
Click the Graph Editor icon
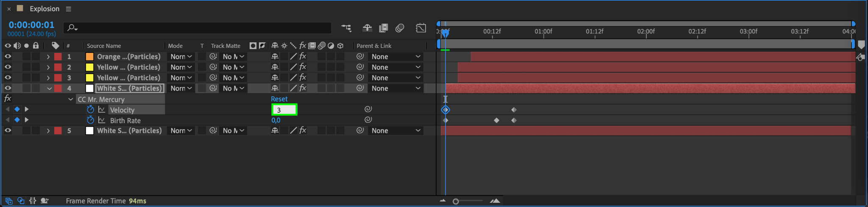click(x=421, y=28)
